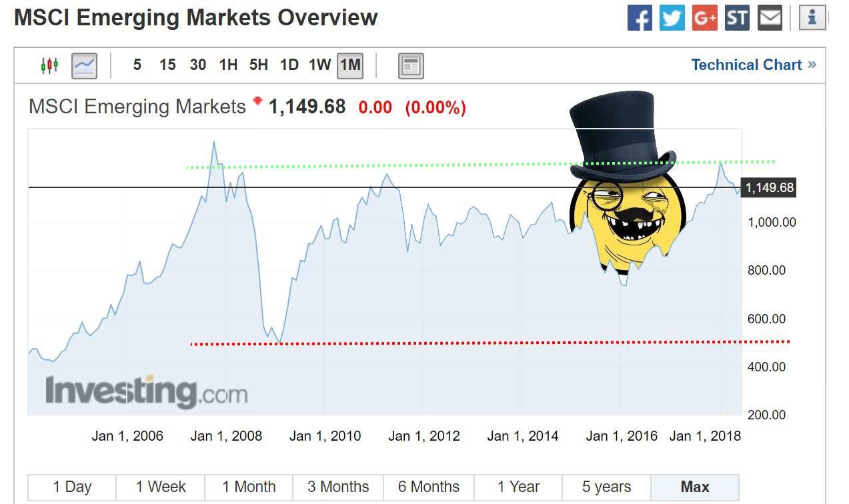Image resolution: width=849 pixels, height=504 pixels.
Task: Click the Google Plus share icon
Action: pos(705,18)
